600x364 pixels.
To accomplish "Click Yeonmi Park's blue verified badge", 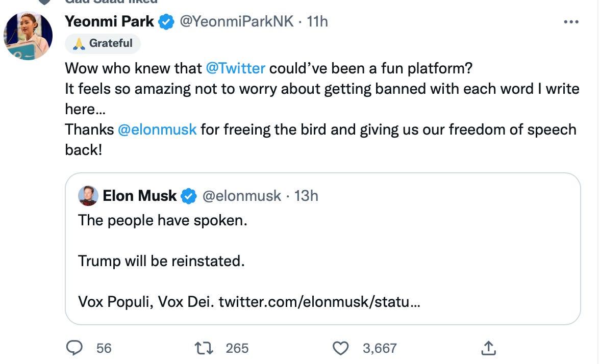I will tap(165, 22).
